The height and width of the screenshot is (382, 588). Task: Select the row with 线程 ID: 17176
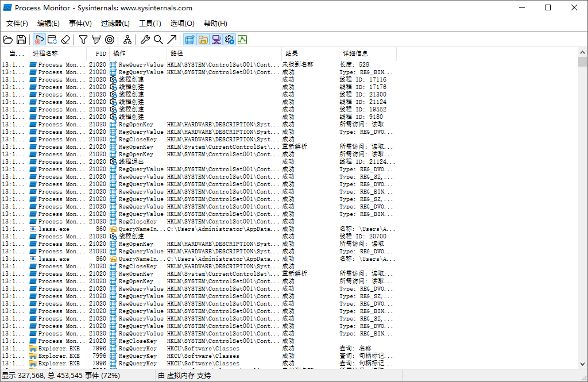coord(199,87)
